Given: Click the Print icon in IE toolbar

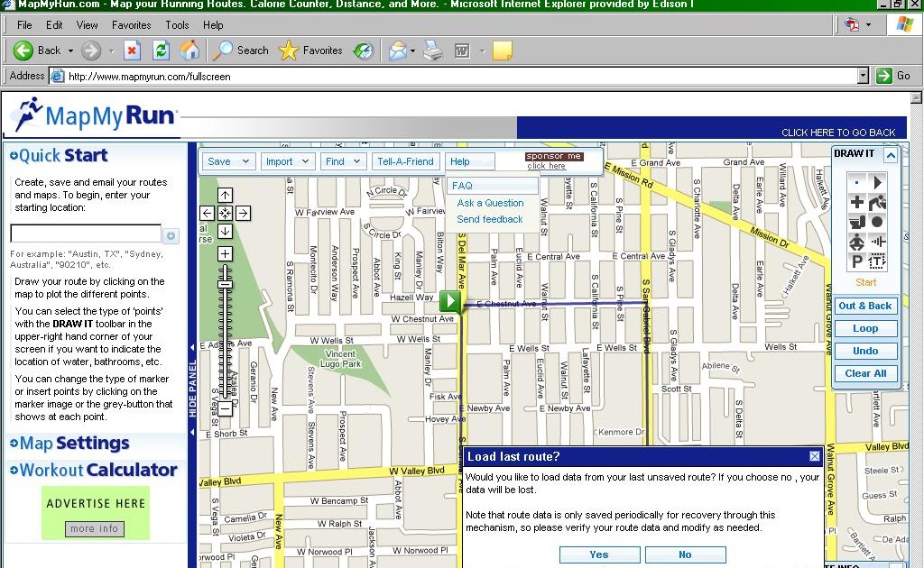Looking at the screenshot, I should pos(433,50).
